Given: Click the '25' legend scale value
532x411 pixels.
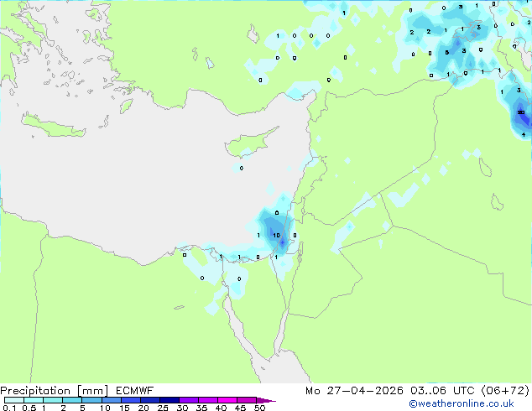Looking at the screenshot, I should pos(163,408).
